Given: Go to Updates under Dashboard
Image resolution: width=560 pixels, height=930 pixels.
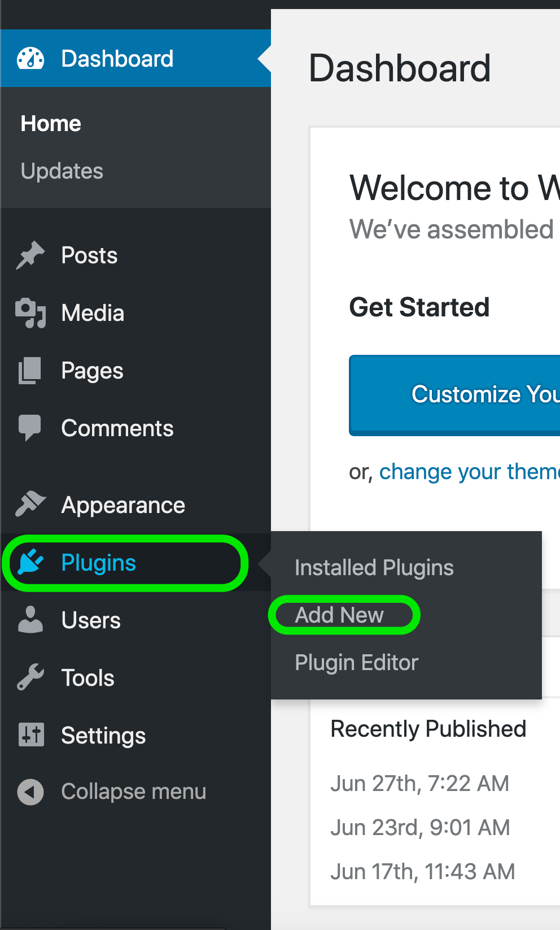Looking at the screenshot, I should point(62,171).
